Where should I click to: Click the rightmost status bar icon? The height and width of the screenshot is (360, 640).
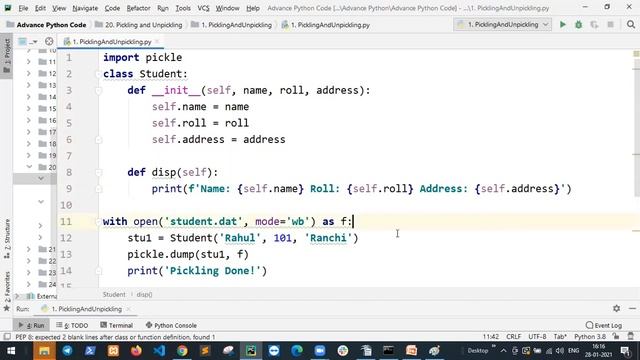click(631, 337)
